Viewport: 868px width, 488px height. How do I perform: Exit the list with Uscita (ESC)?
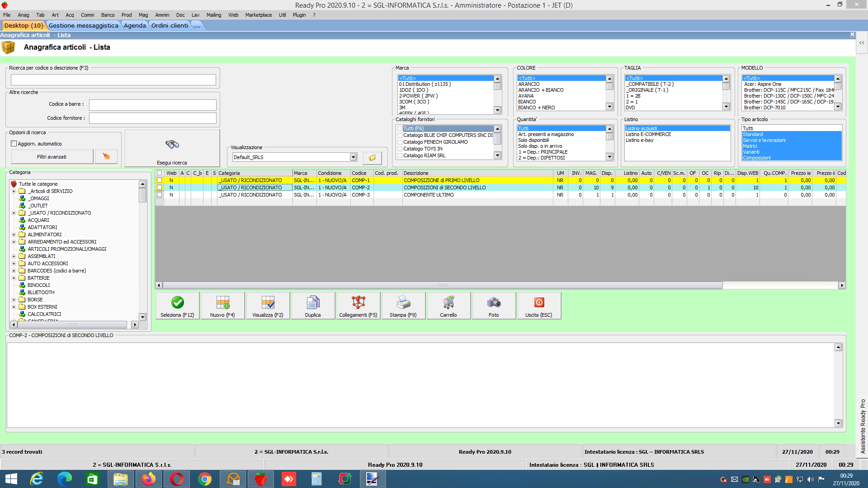(539, 306)
